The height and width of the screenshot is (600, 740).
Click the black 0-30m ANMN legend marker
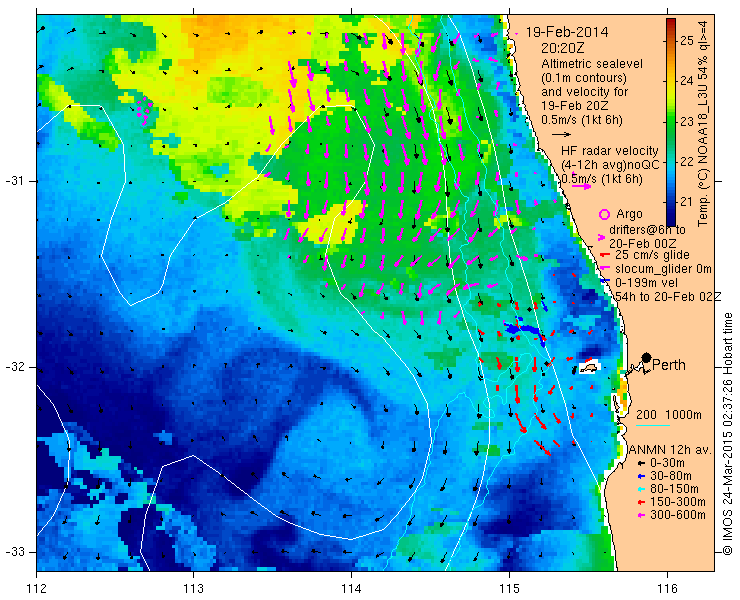point(640,464)
